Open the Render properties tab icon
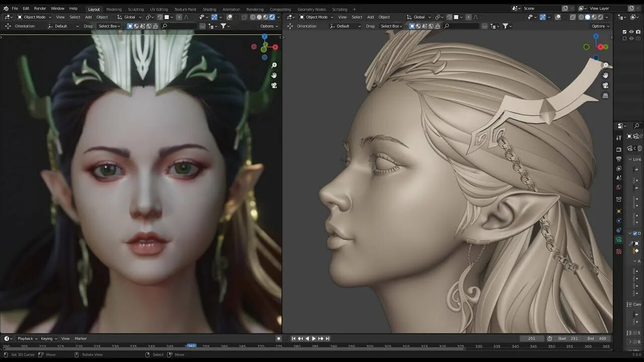The image size is (644, 362). [619, 149]
